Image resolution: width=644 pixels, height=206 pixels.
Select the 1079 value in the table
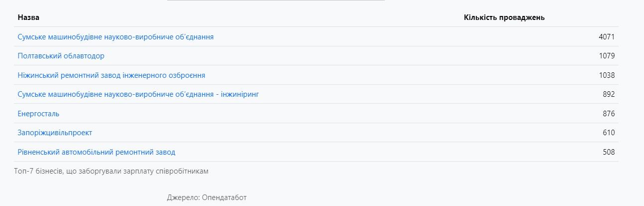pyautogui.click(x=607, y=56)
